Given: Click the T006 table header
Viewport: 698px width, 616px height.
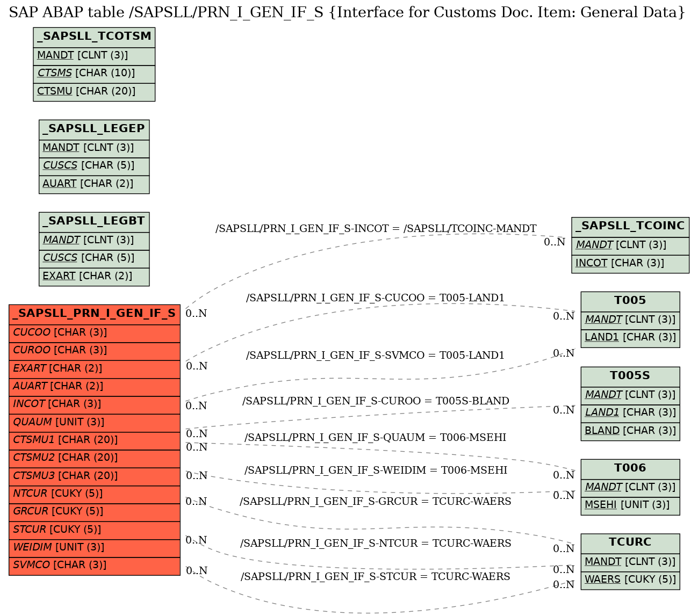Looking at the screenshot, I should [x=630, y=469].
